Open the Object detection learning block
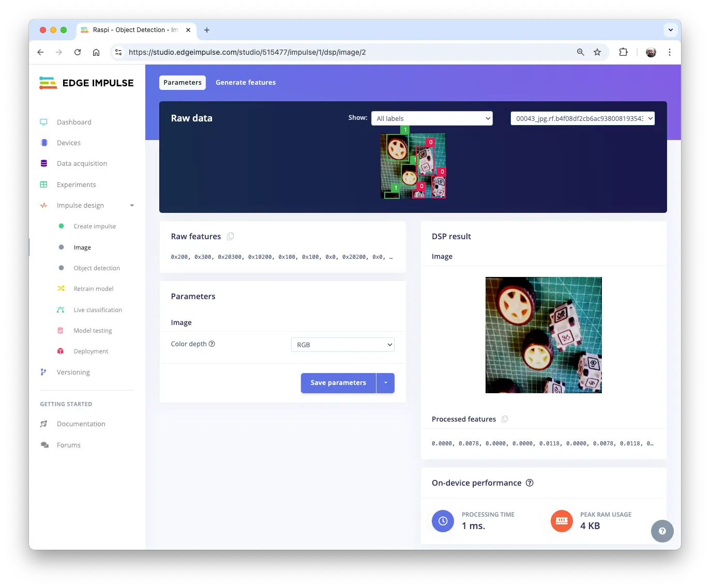This screenshot has width=710, height=588. click(x=97, y=268)
